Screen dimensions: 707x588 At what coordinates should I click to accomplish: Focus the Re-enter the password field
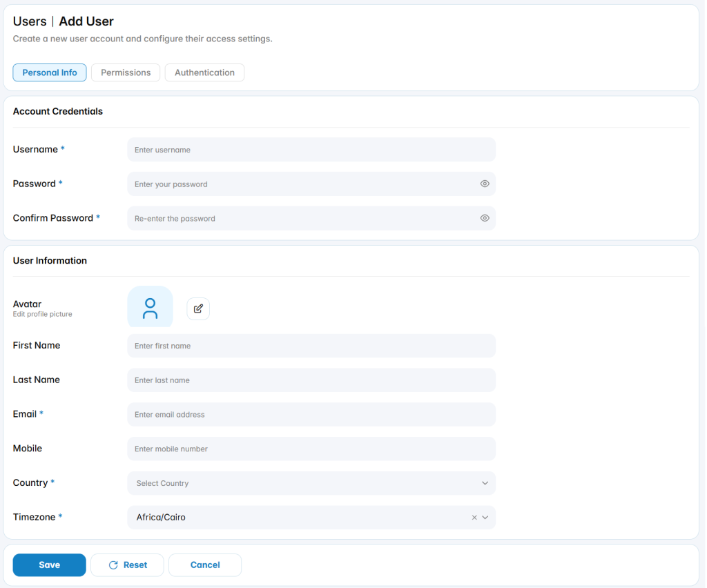311,219
